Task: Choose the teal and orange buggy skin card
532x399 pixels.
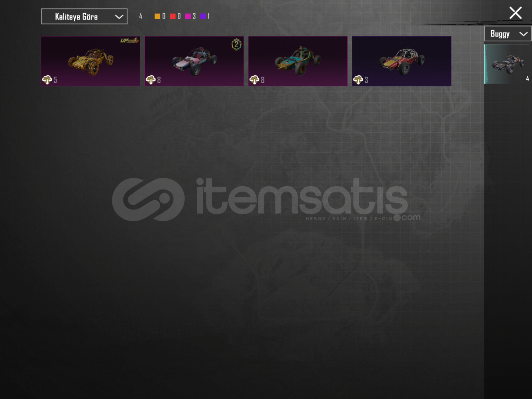Action: pyautogui.click(x=298, y=61)
